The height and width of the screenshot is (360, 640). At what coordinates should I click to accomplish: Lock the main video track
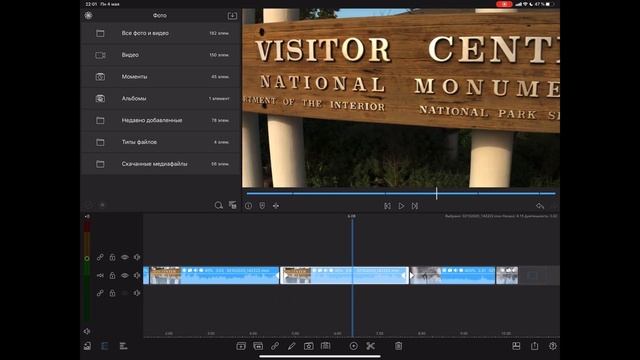click(x=112, y=276)
